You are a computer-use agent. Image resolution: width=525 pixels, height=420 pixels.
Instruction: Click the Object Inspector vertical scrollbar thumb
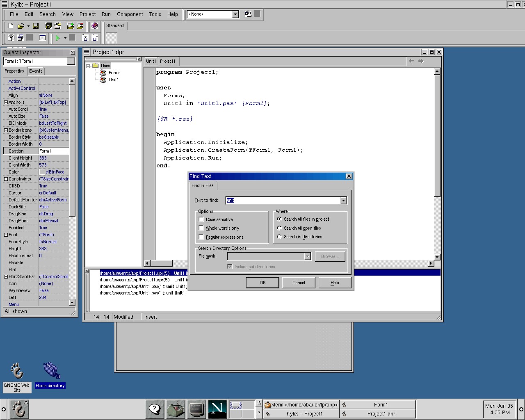pos(72,151)
